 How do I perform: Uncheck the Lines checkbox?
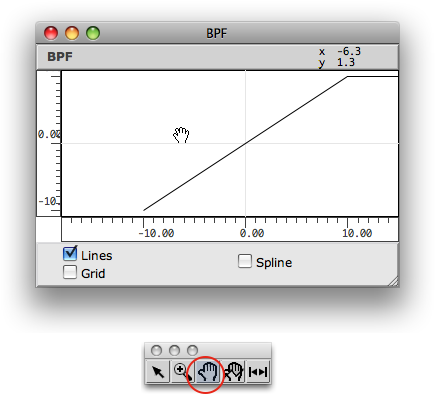pyautogui.click(x=70, y=254)
